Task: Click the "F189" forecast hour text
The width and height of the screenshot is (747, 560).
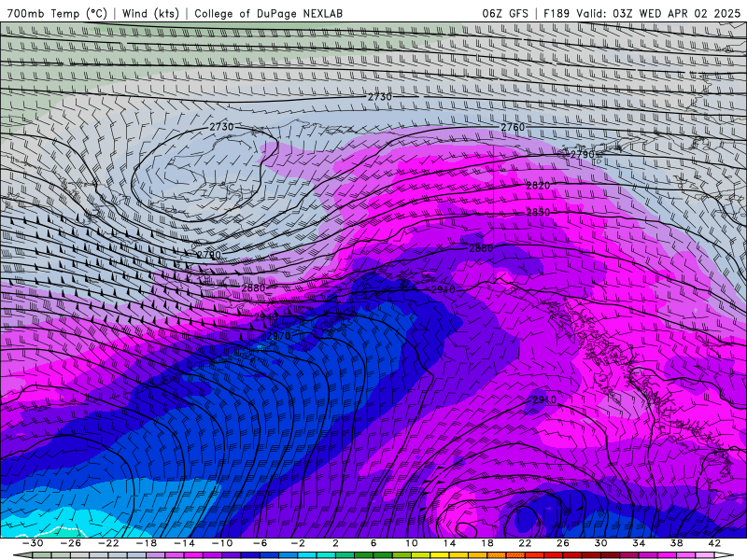Action: (x=556, y=13)
